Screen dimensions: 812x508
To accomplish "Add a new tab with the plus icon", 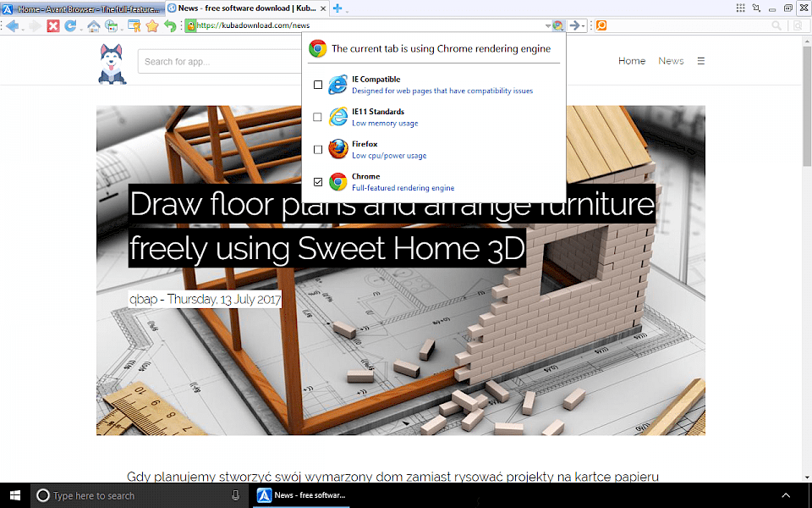I will click(x=337, y=8).
